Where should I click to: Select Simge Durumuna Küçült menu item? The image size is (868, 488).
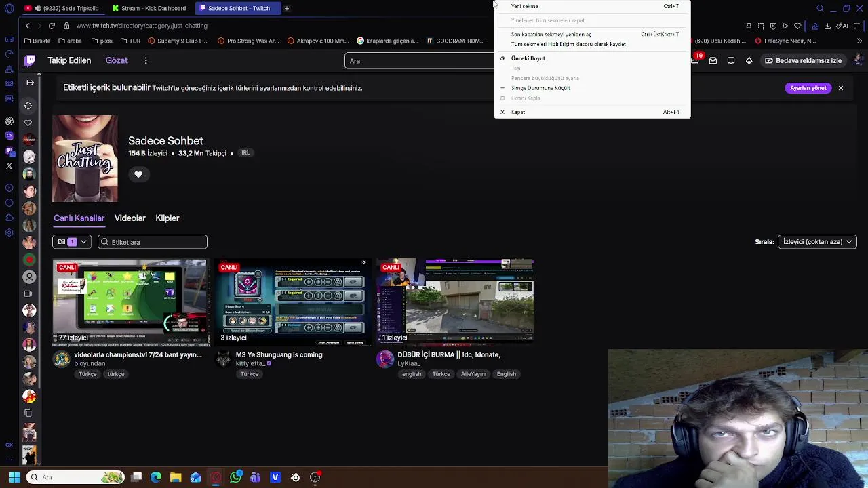tap(592, 88)
